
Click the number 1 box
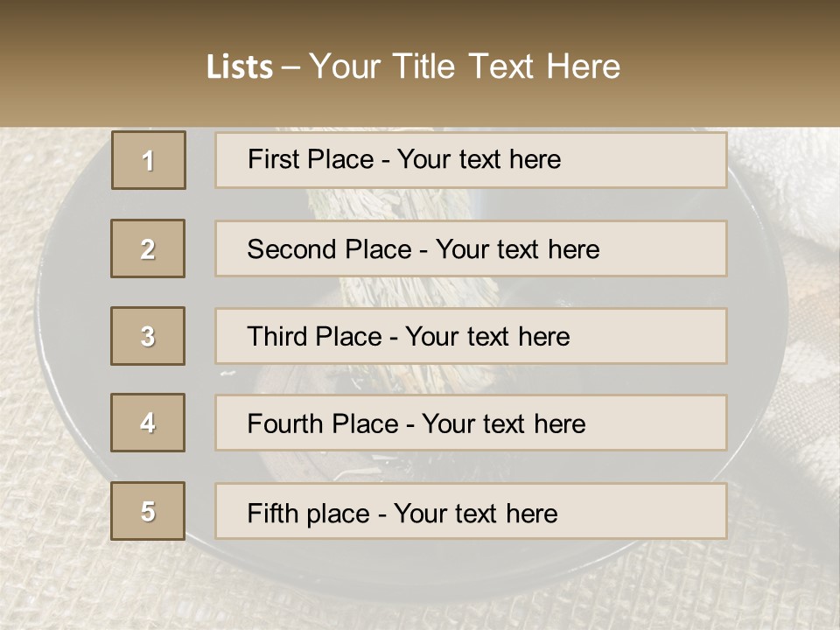pos(149,160)
